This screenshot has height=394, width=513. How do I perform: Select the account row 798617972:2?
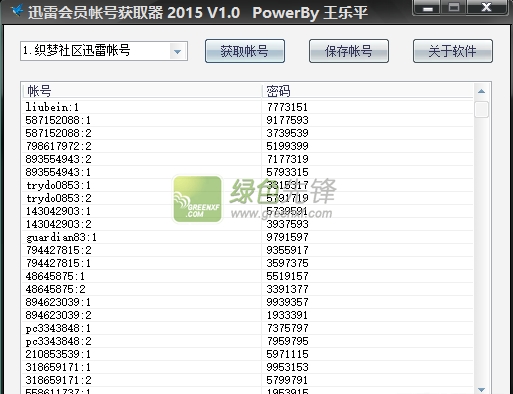point(248,146)
